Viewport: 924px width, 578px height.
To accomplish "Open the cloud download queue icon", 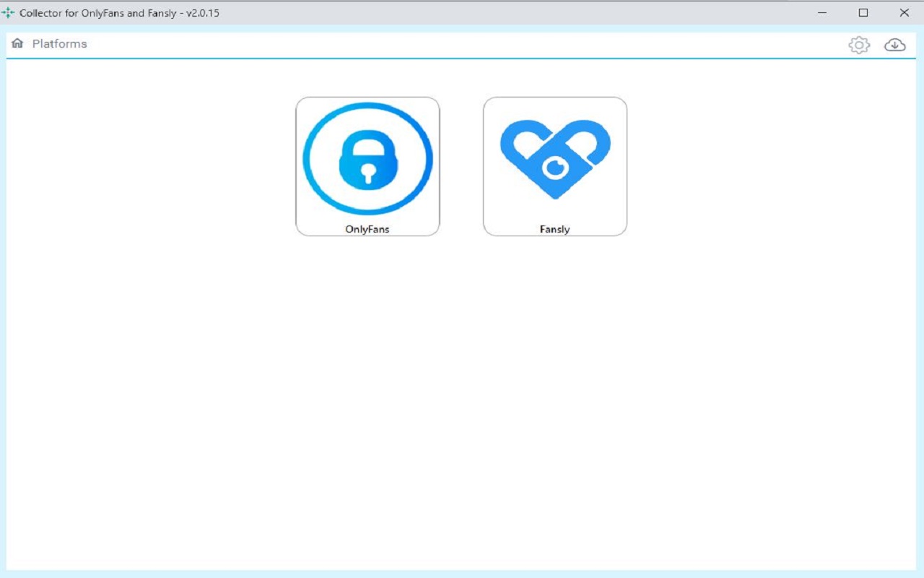I will tap(894, 45).
